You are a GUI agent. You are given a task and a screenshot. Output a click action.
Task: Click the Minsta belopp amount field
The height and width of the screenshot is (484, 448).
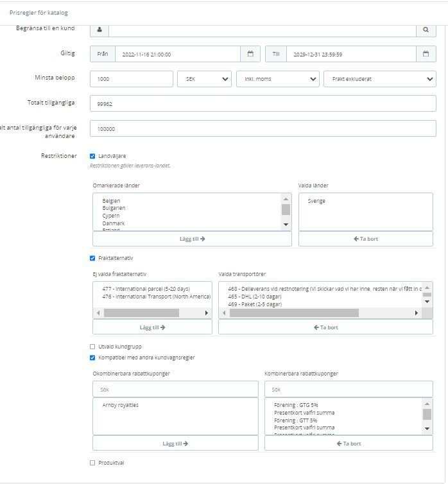point(132,79)
